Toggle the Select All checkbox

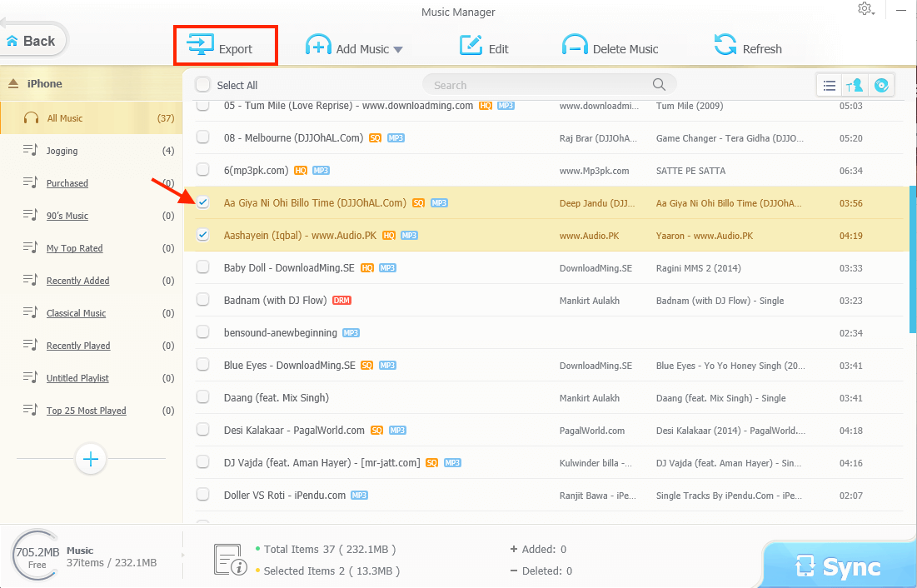(203, 85)
